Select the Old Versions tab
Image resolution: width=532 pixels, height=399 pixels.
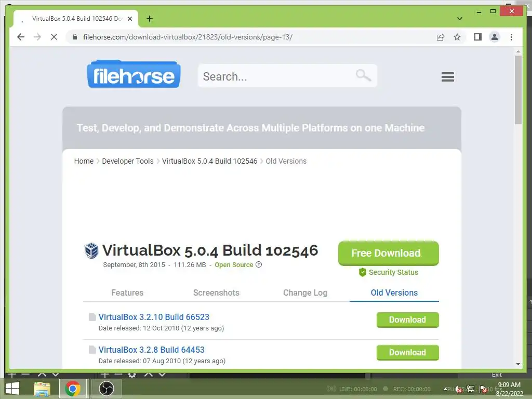394,293
